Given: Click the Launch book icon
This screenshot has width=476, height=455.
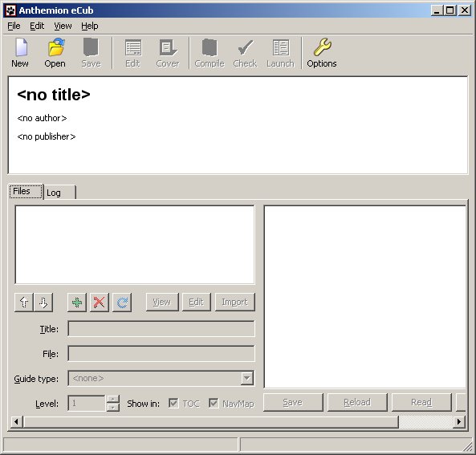Looking at the screenshot, I should 280,53.
